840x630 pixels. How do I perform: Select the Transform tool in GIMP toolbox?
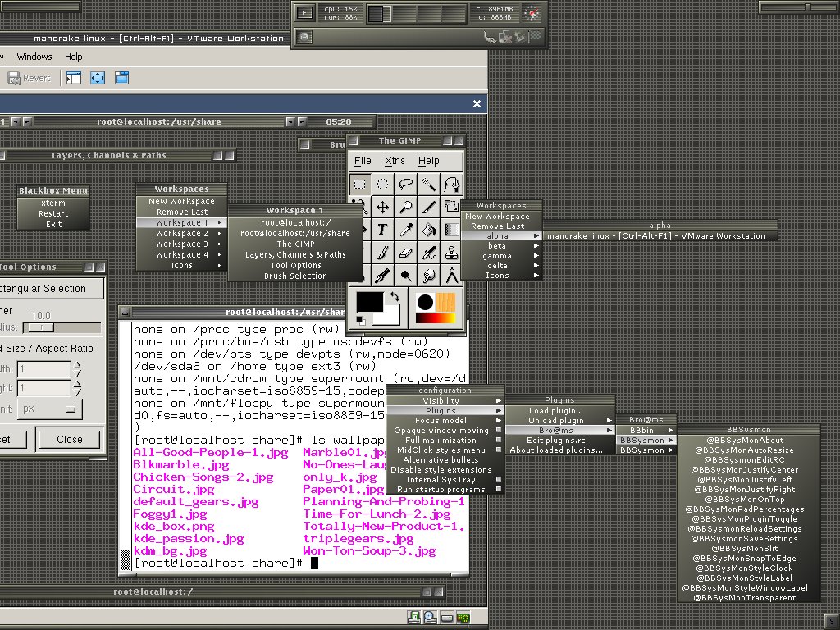(451, 206)
